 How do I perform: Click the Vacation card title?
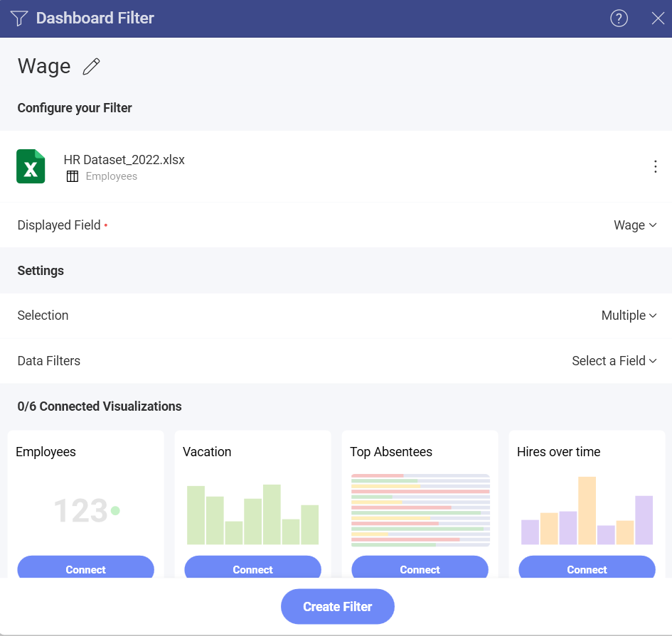[x=207, y=452]
